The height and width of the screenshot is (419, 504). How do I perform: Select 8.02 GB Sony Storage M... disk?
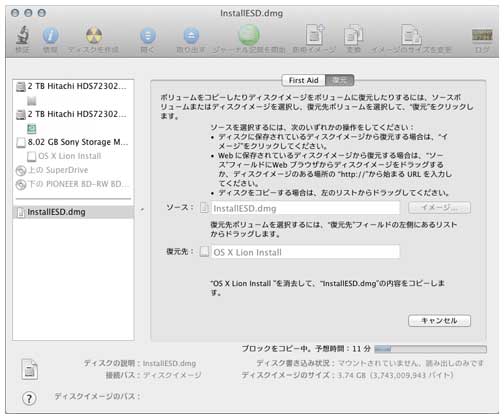pyautogui.click(x=72, y=142)
